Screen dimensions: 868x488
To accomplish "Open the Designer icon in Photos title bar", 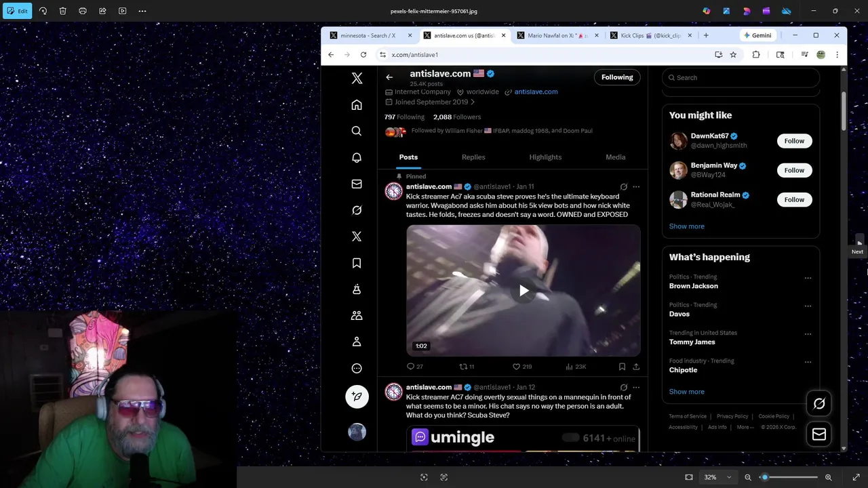I will 747,11.
